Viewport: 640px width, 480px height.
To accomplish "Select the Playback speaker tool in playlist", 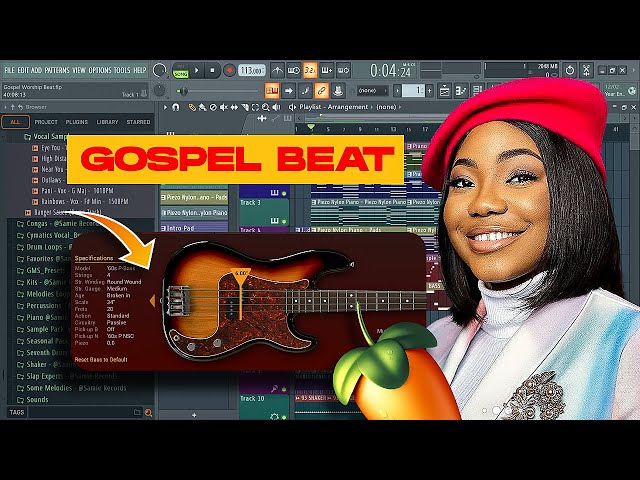I will tap(276, 107).
